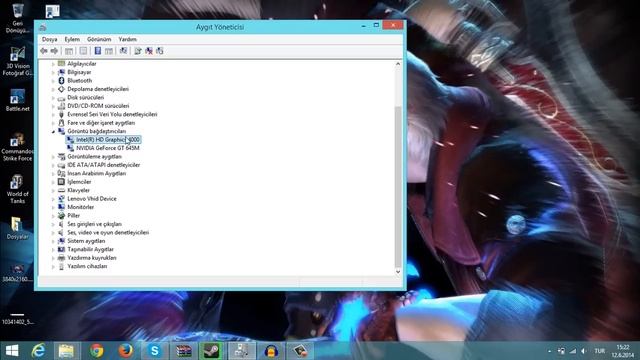Open the Eylem menu
Screen dimensions: 640x360
72,39
